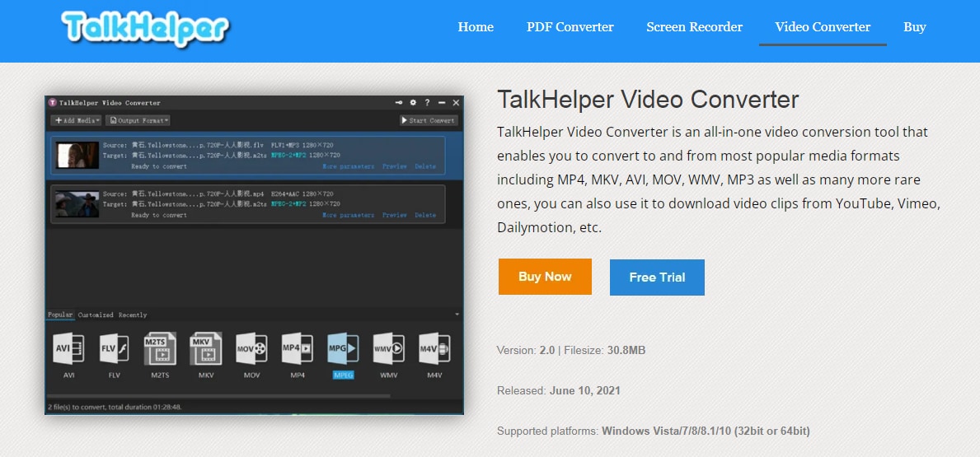The image size is (980, 457).
Task: Click the orange Buy Now button
Action: click(x=545, y=277)
